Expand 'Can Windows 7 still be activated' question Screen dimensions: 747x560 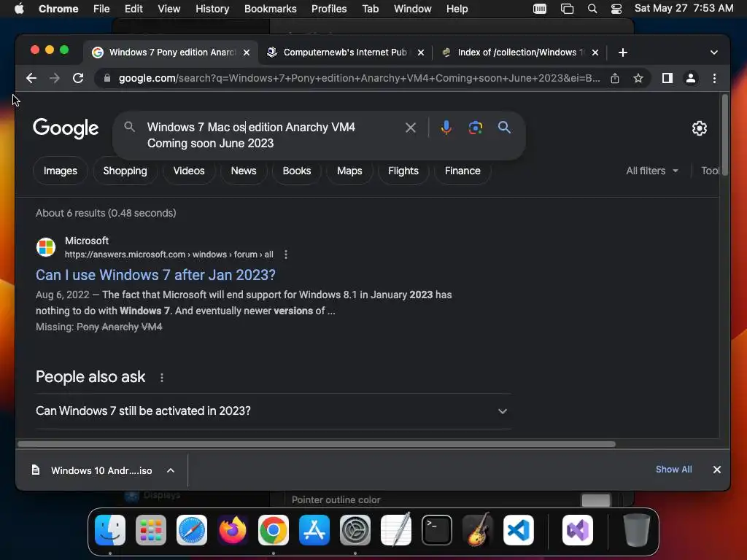click(x=273, y=411)
